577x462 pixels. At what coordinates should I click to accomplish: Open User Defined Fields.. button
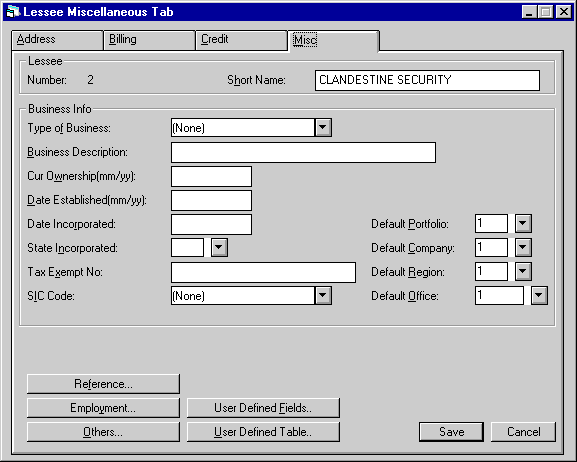point(263,408)
